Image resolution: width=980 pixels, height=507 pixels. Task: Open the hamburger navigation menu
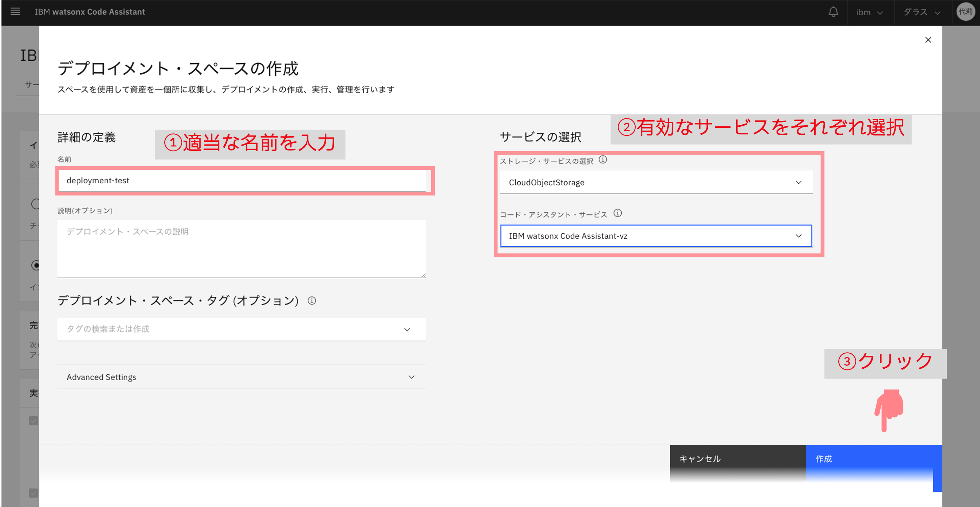[x=15, y=12]
